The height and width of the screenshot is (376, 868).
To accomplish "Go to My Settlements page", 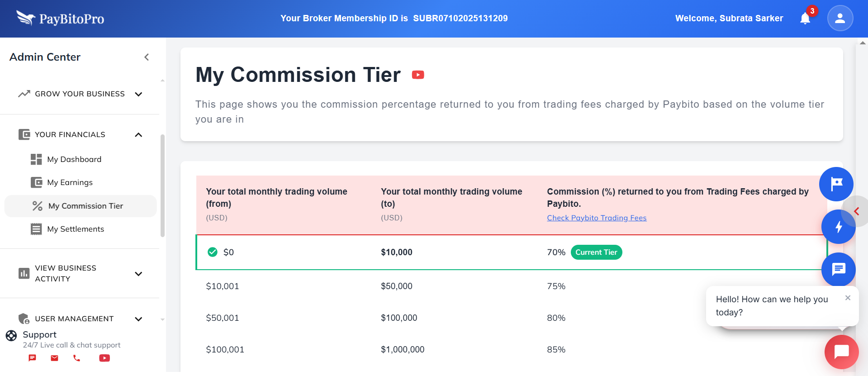I will pyautogui.click(x=76, y=229).
